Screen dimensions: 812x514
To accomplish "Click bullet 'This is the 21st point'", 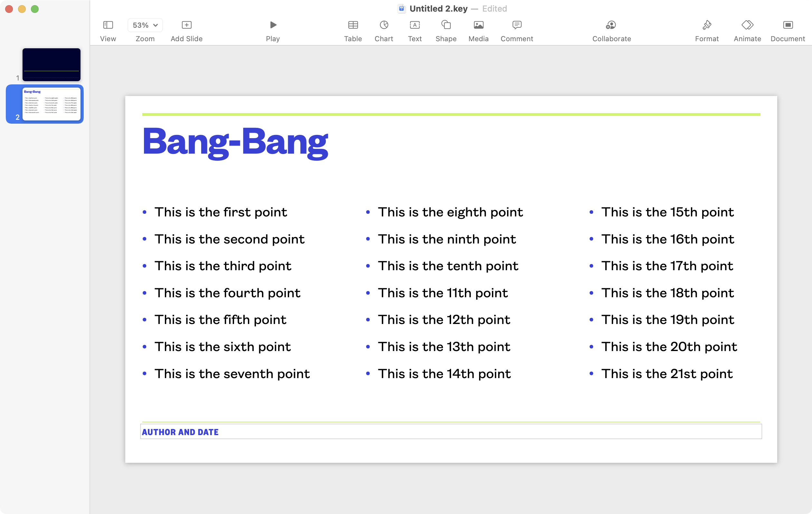I will [x=667, y=374].
